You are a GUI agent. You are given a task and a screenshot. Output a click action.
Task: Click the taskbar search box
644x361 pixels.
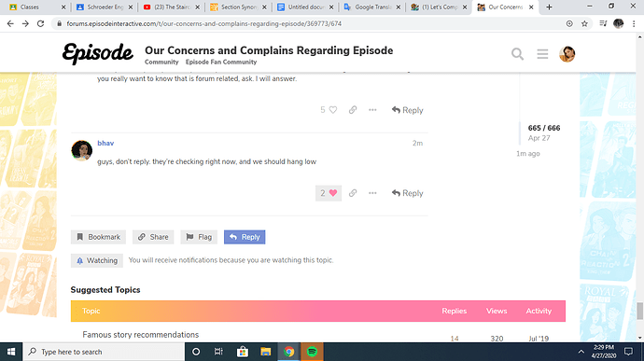click(104, 352)
